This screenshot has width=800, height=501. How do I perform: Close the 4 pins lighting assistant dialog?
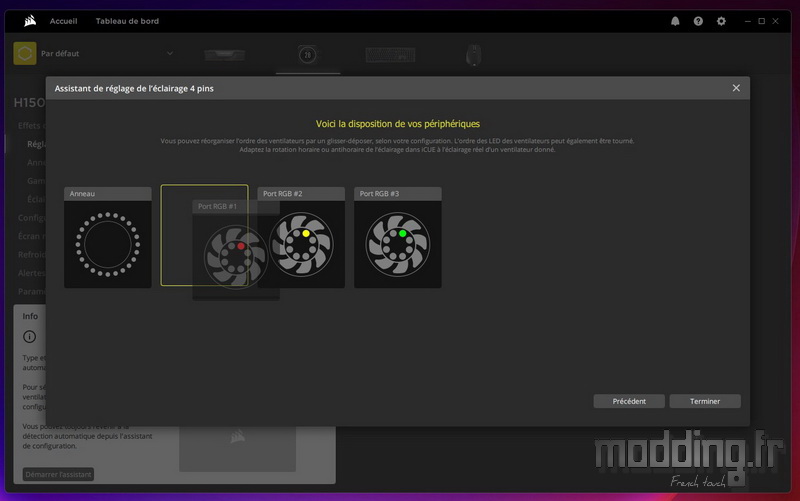click(x=736, y=88)
